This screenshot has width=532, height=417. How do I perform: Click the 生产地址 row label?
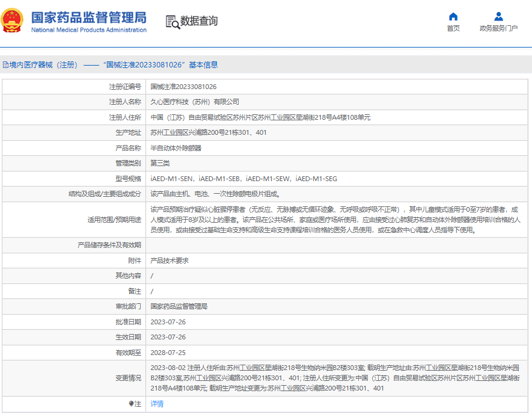tap(128, 132)
